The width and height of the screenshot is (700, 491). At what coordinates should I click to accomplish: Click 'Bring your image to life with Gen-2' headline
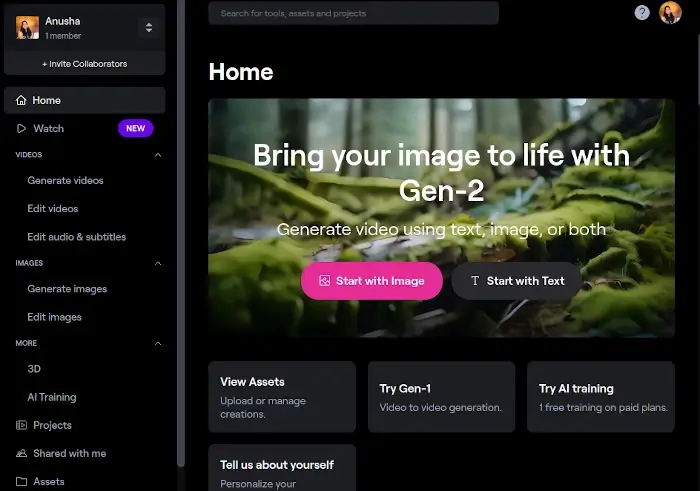coord(442,173)
